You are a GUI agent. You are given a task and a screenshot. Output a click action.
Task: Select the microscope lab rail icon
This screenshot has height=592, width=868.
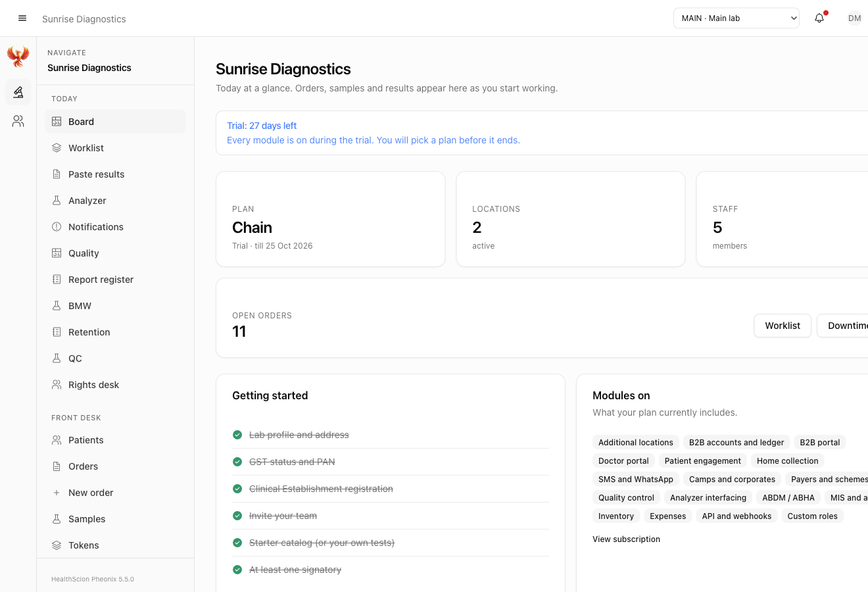point(18,92)
